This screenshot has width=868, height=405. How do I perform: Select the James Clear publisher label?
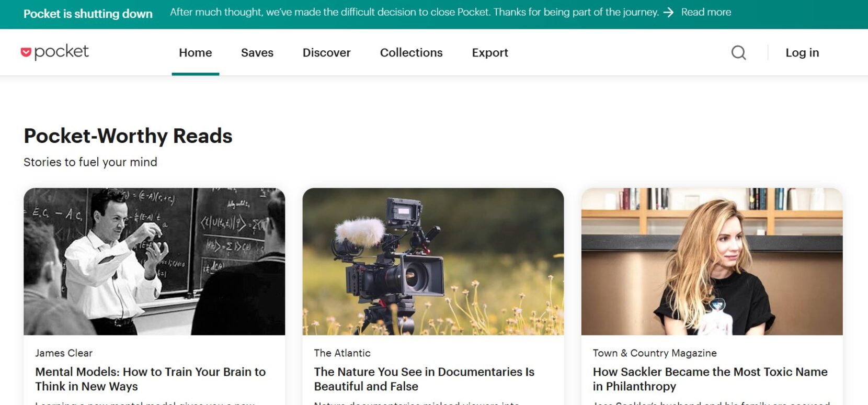point(64,353)
